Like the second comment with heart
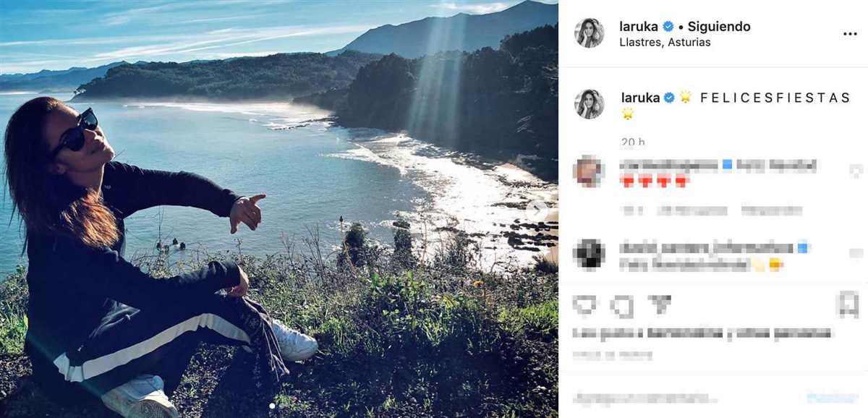The width and height of the screenshot is (868, 418). tap(856, 253)
